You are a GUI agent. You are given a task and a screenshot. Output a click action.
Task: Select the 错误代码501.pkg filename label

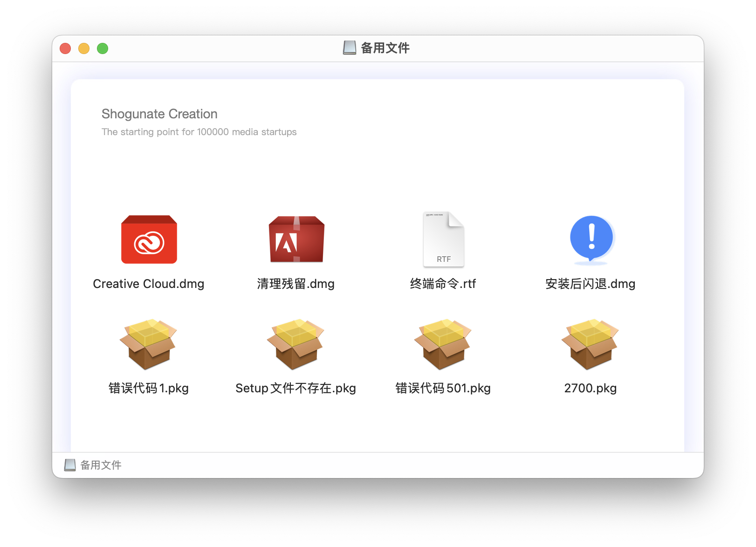pyautogui.click(x=443, y=388)
